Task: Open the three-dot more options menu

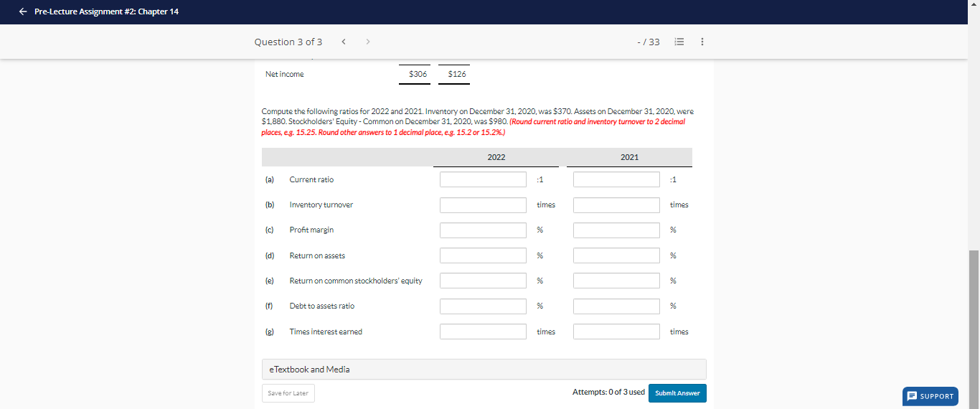Action: pyautogui.click(x=702, y=42)
